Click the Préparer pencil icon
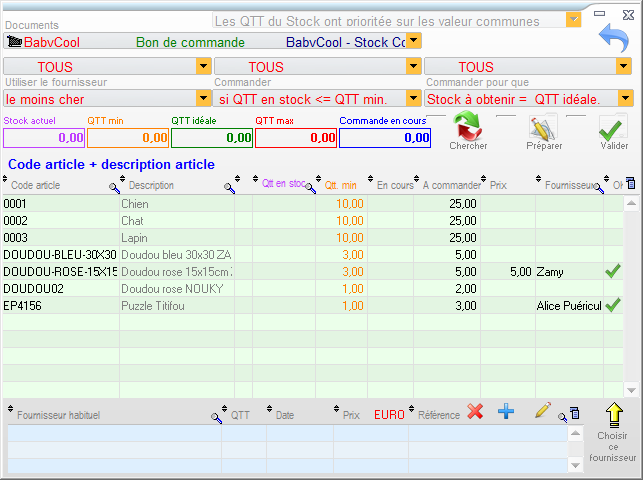 pyautogui.click(x=543, y=127)
